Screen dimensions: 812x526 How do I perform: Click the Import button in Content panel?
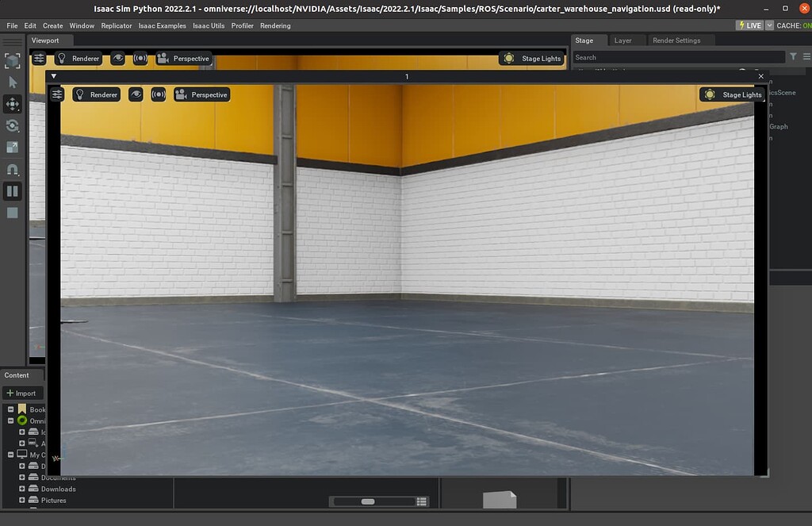(23, 393)
